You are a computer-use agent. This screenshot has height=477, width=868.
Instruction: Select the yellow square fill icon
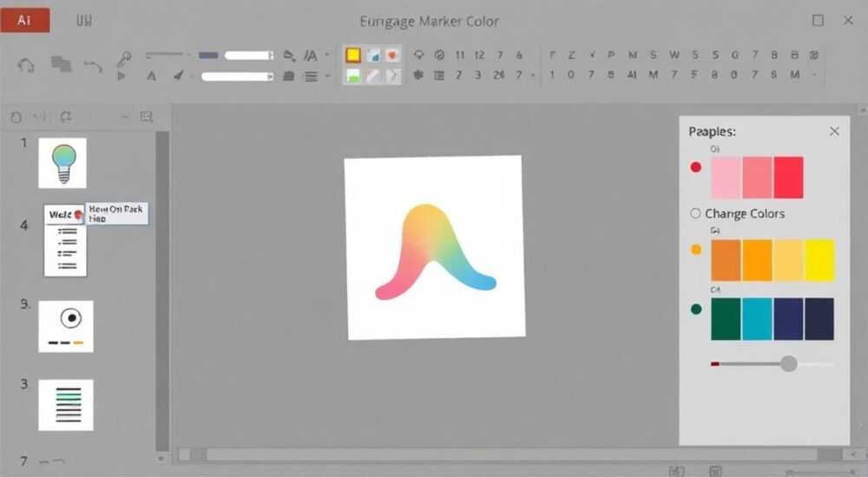click(x=353, y=56)
